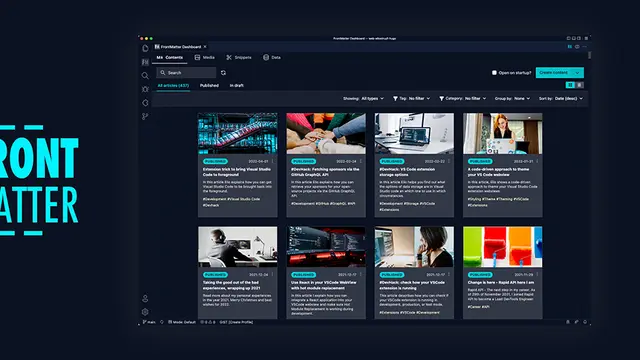Image resolution: width=640 pixels, height=360 pixels.
Task: Select the 'All articles (437)' filter tab
Action: [173, 85]
